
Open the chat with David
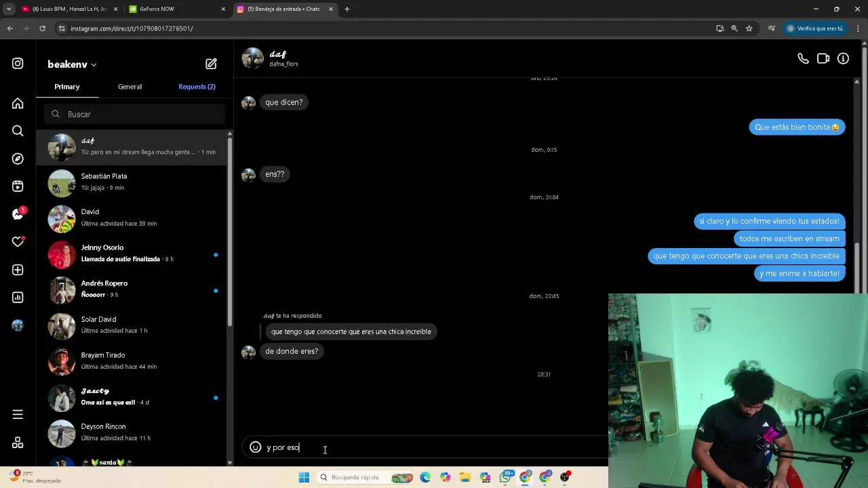[x=131, y=218]
